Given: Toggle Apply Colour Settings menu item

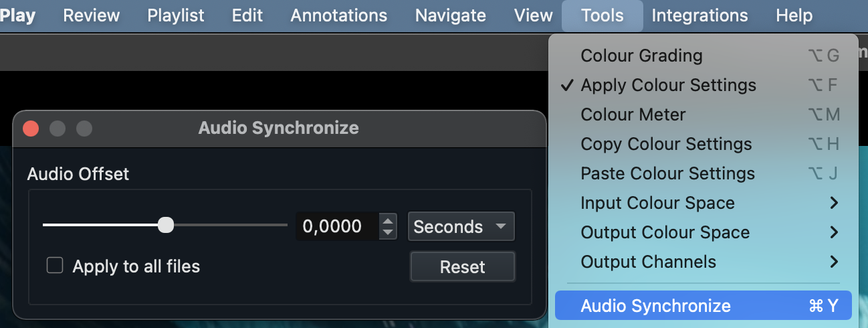Looking at the screenshot, I should point(703,85).
